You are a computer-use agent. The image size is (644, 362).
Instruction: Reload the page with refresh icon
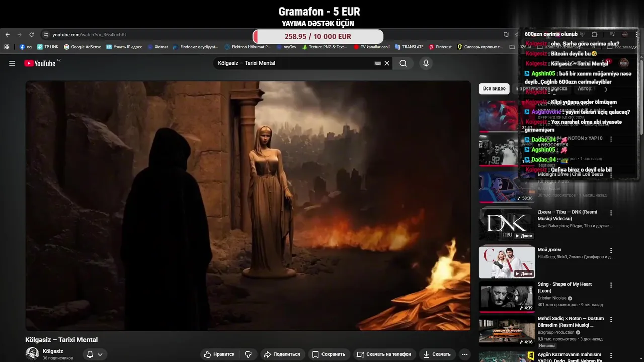click(x=31, y=35)
